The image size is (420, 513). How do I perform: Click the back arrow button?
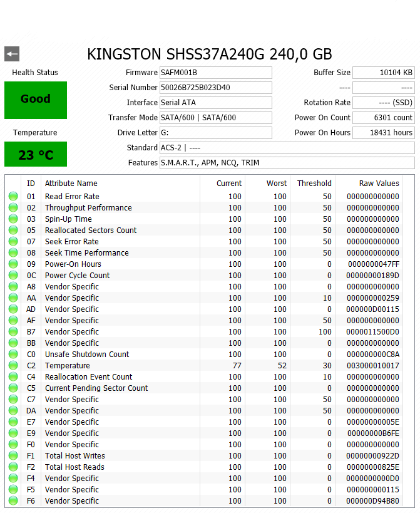(x=12, y=54)
